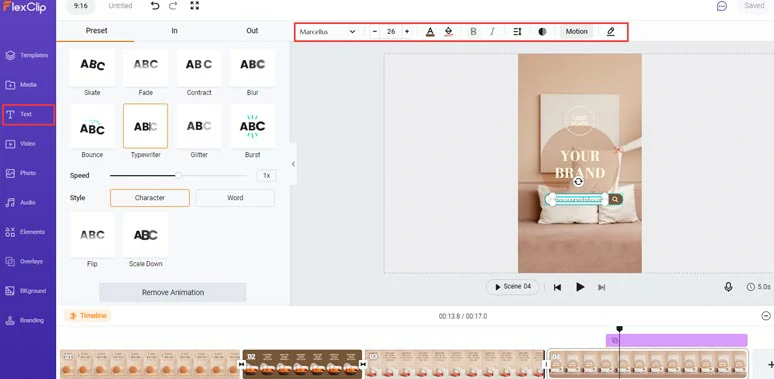
Task: Go to previous scene
Action: tap(557, 287)
